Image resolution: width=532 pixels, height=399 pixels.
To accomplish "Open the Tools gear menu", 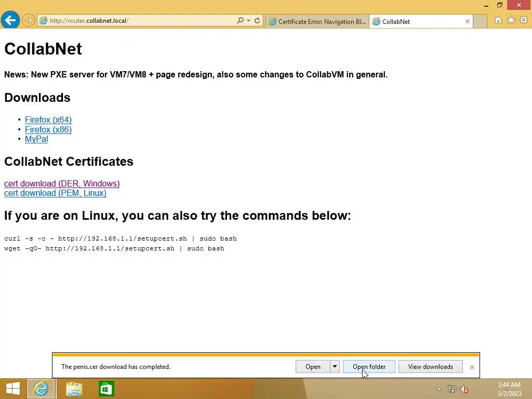I will [524, 20].
